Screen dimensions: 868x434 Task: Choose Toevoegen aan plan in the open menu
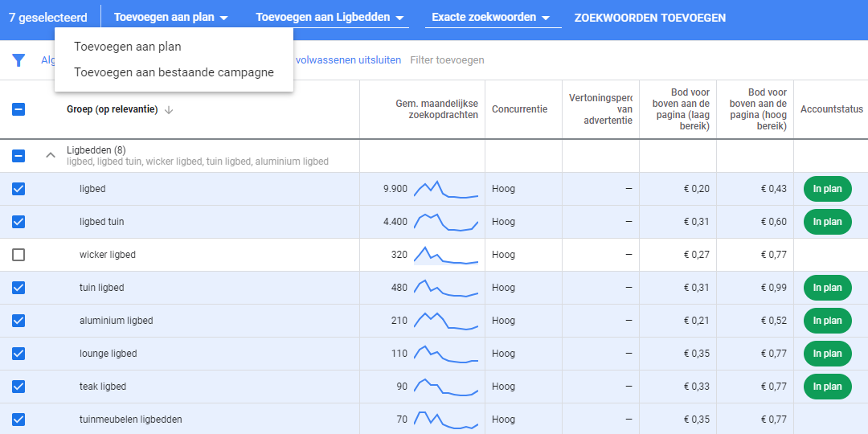[128, 47]
